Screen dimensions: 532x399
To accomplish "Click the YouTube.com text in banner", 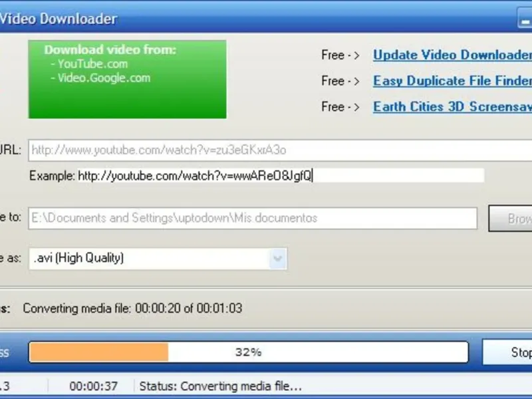I will tap(92, 64).
